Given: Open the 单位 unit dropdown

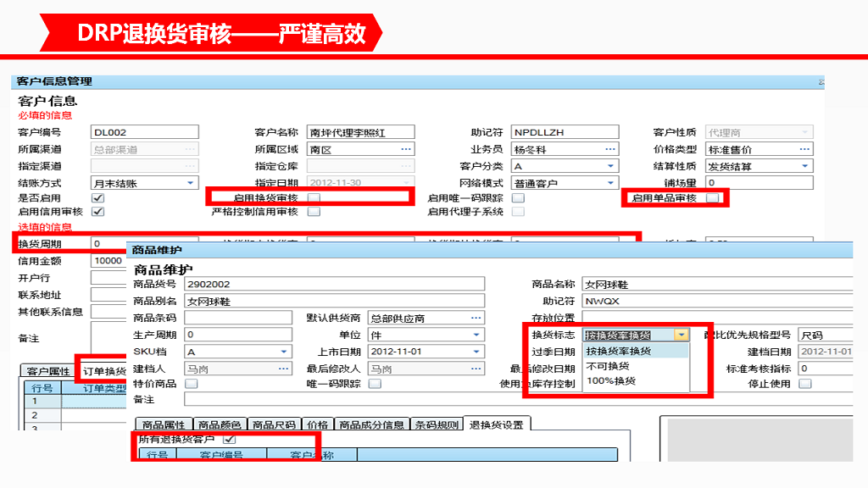Looking at the screenshot, I should tap(476, 335).
